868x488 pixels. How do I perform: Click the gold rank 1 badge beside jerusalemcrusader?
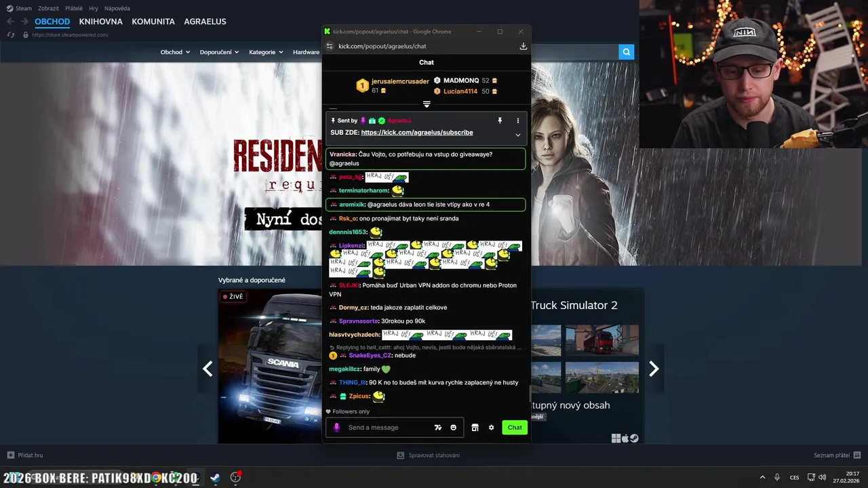(x=362, y=85)
